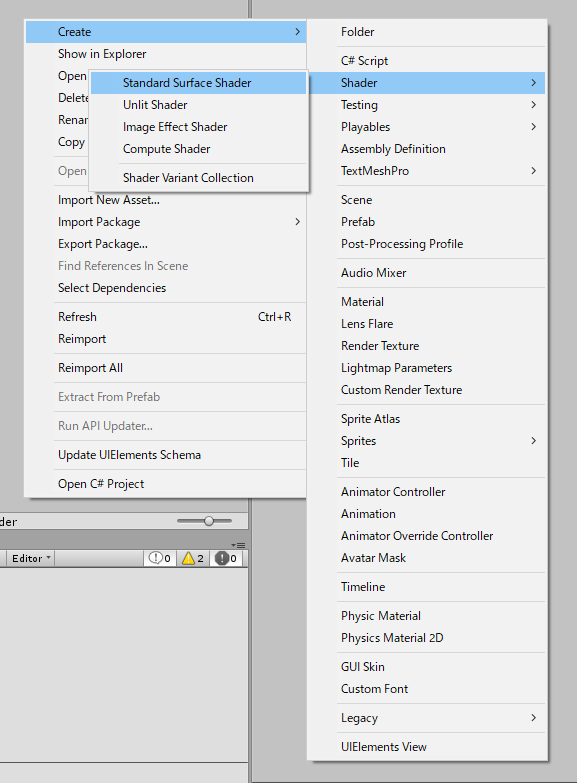Select Shader Variant Collection
Viewport: 577px width, 783px height.
click(x=199, y=178)
